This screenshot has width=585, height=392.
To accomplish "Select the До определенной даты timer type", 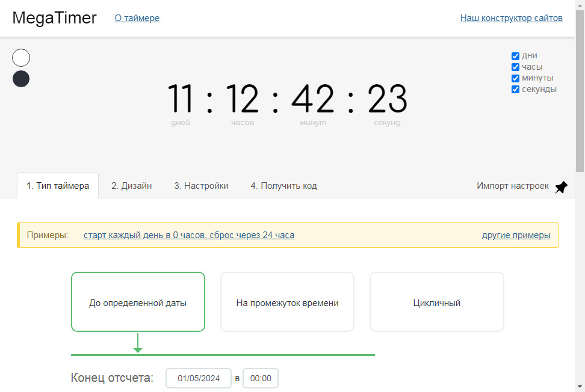I will [x=138, y=302].
